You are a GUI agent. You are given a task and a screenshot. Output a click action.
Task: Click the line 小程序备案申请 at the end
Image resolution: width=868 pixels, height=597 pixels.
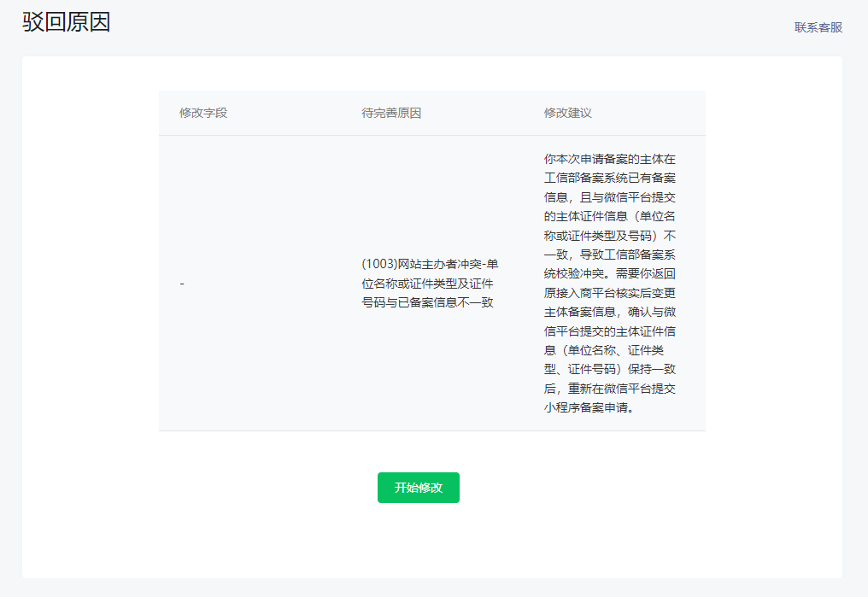[589, 407]
